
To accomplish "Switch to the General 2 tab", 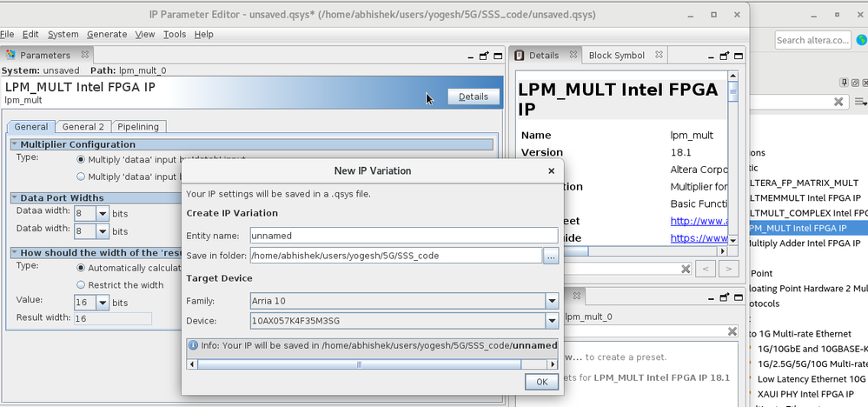I will (x=83, y=127).
